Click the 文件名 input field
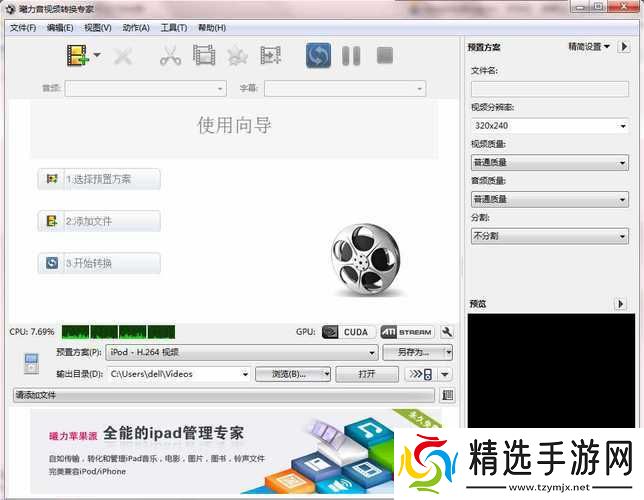Image resolution: width=644 pixels, height=500 pixels. (x=549, y=89)
